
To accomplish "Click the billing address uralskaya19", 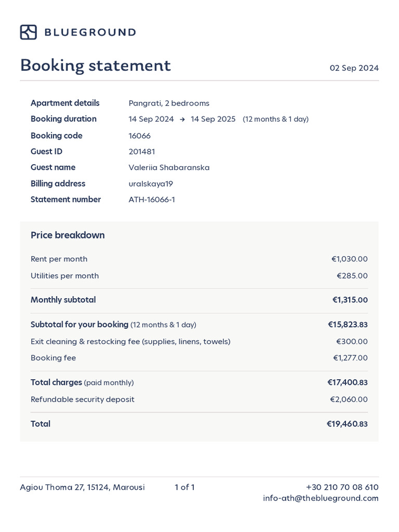I will 151,184.
